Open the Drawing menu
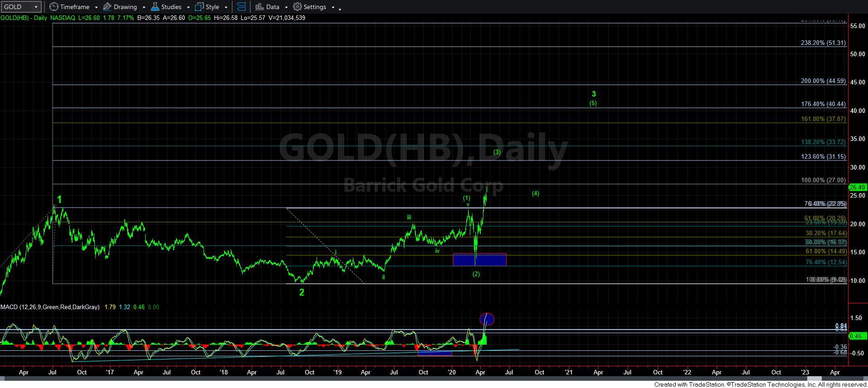 click(125, 7)
